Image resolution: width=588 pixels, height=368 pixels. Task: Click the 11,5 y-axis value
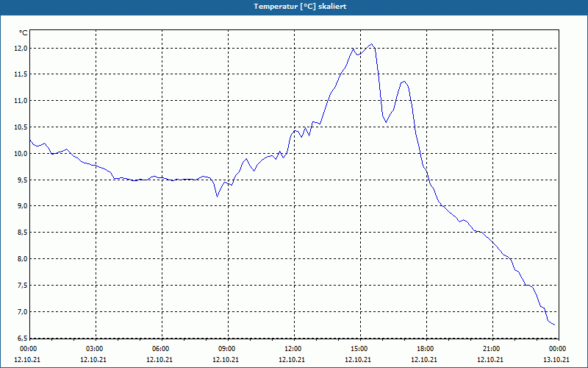click(21, 74)
